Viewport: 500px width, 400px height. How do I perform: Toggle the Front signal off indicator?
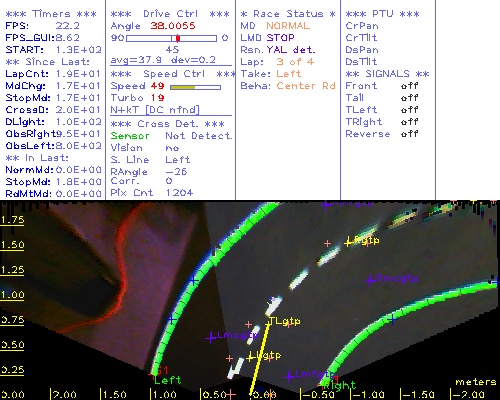pos(410,86)
